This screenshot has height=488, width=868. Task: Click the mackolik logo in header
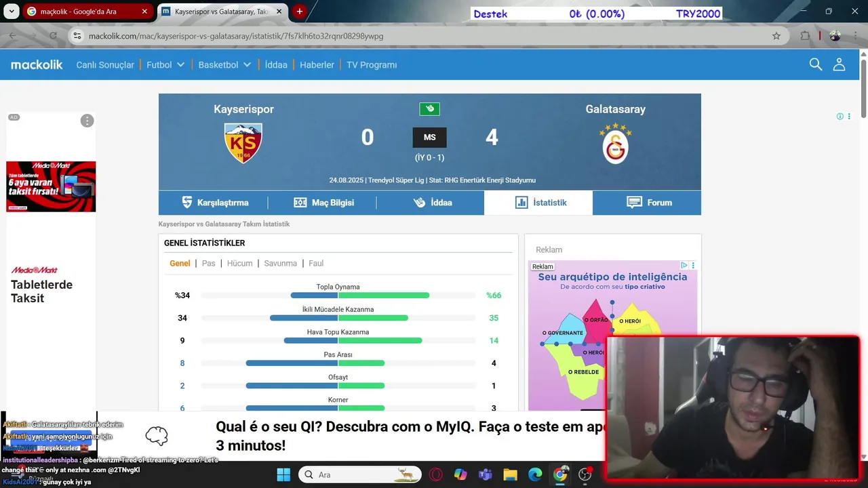[x=37, y=64]
